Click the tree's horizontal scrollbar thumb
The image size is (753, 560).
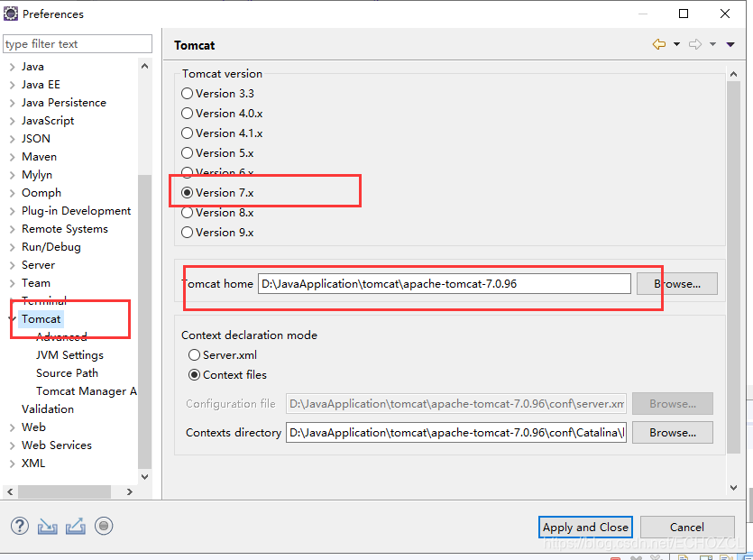click(x=64, y=491)
